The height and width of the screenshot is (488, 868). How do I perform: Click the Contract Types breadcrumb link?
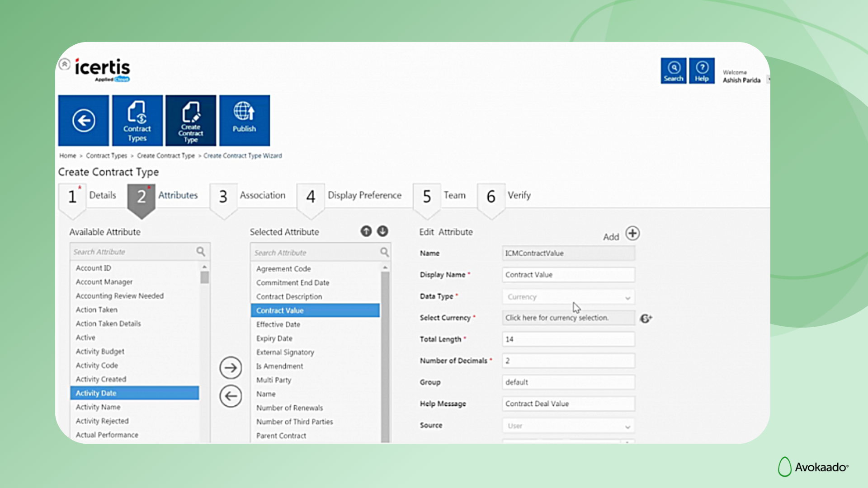click(x=106, y=155)
